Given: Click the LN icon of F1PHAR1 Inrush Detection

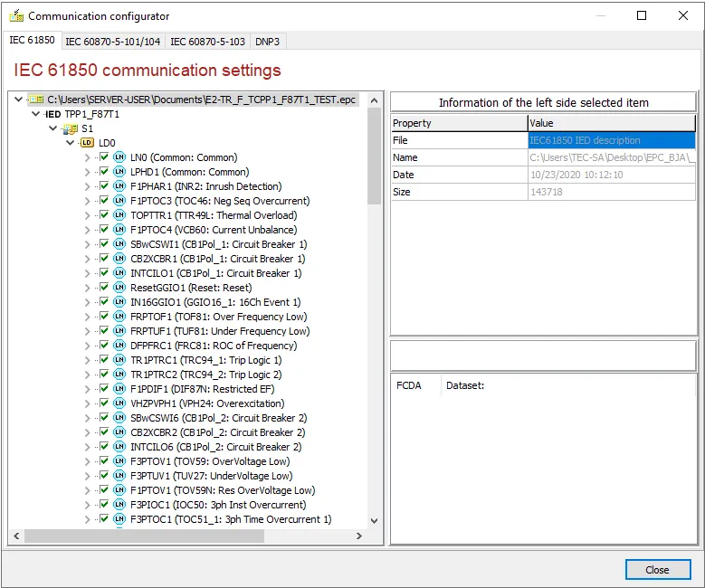Looking at the screenshot, I should [119, 186].
